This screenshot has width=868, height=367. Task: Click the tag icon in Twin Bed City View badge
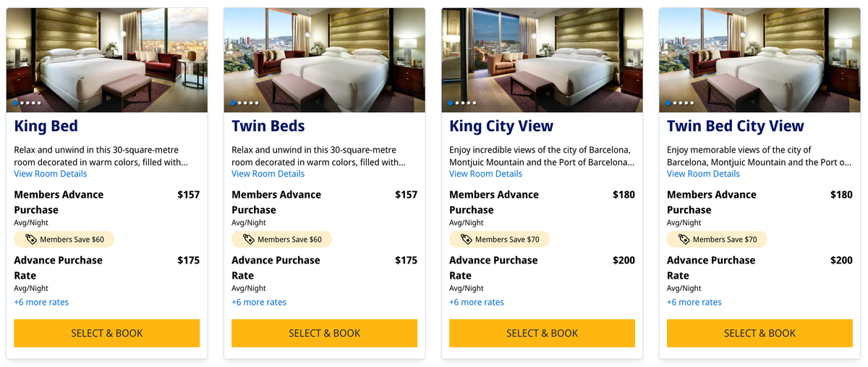[684, 239]
